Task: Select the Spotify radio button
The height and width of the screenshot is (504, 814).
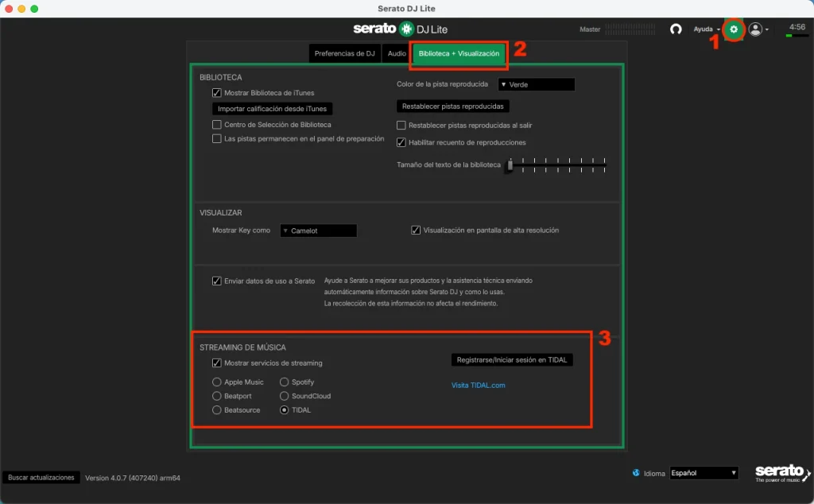Action: pos(284,382)
